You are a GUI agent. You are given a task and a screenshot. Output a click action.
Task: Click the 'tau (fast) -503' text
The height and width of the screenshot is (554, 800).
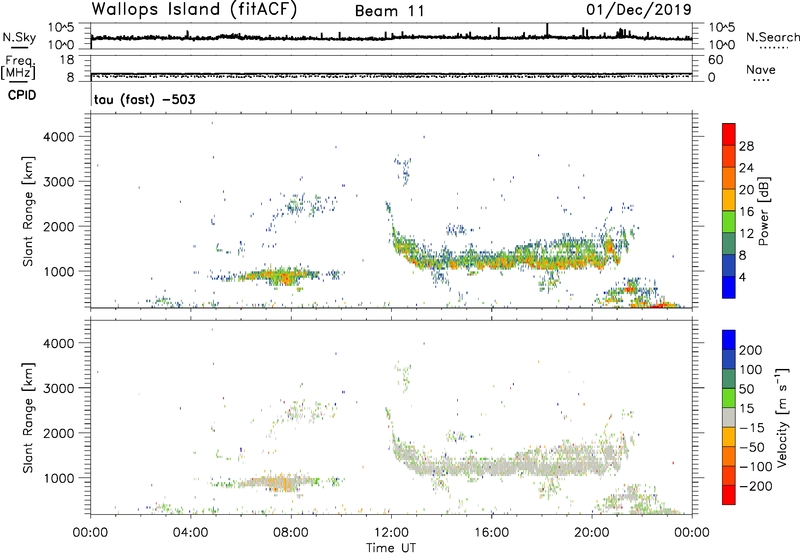tap(144, 99)
